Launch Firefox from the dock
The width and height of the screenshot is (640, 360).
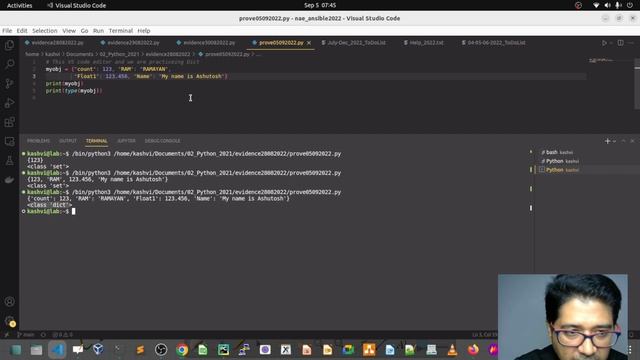pos(473,350)
